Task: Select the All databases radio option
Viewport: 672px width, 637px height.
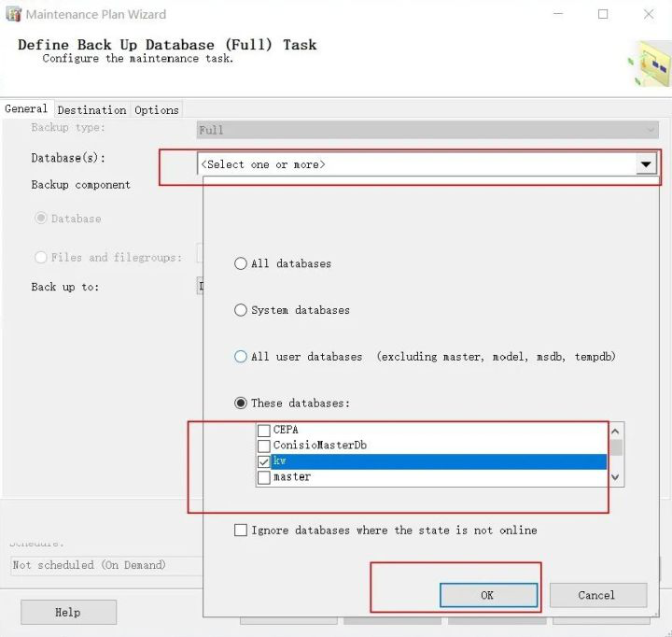Action: 241,264
